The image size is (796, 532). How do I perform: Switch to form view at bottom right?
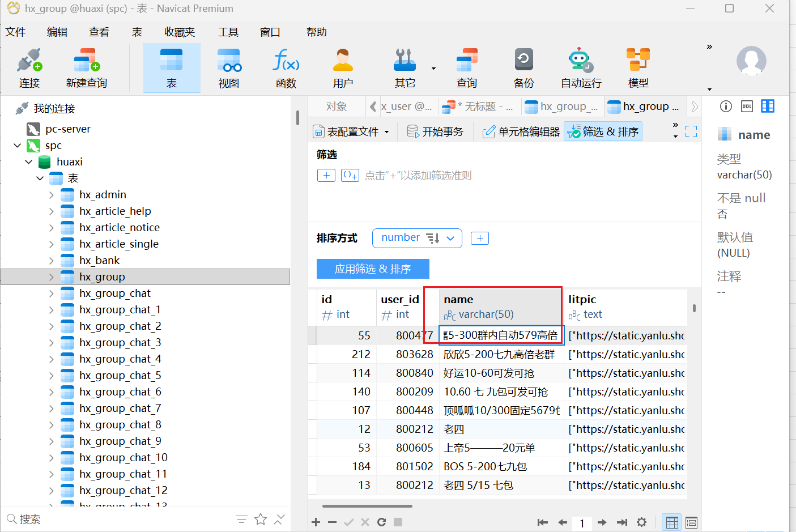[691, 522]
